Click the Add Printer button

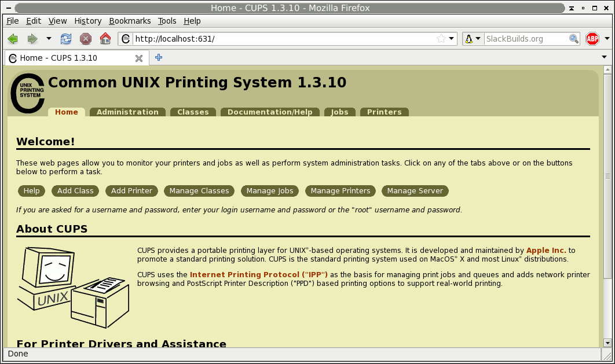131,191
